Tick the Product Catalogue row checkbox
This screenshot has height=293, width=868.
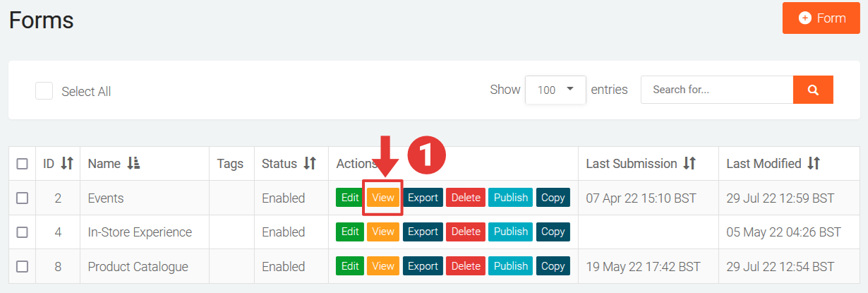click(x=22, y=267)
